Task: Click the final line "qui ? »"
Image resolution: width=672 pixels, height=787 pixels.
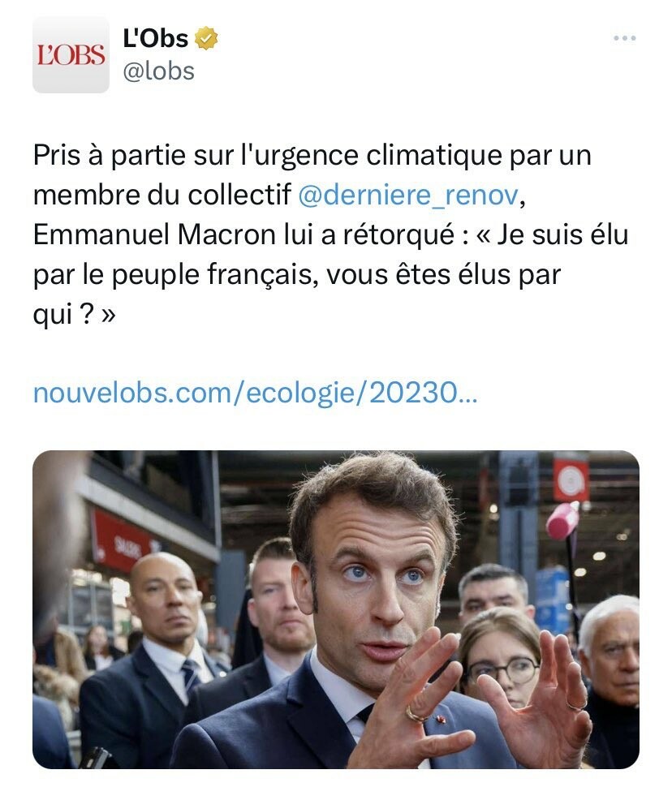Action: (x=75, y=315)
